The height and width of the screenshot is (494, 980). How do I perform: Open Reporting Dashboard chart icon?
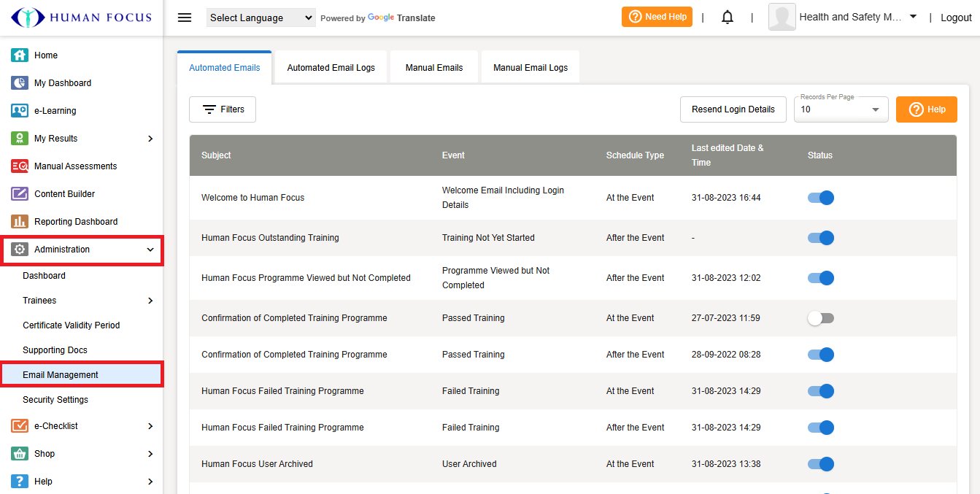pos(20,222)
